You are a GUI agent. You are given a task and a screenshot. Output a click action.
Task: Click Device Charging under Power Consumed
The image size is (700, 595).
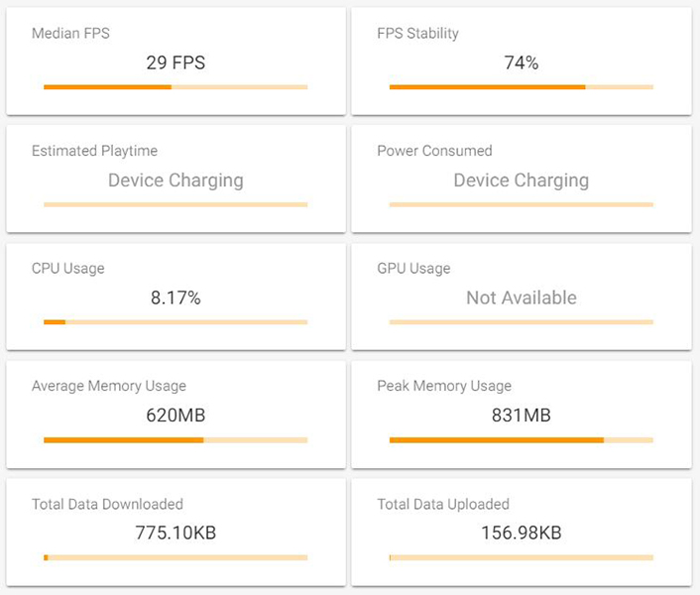[x=522, y=180]
